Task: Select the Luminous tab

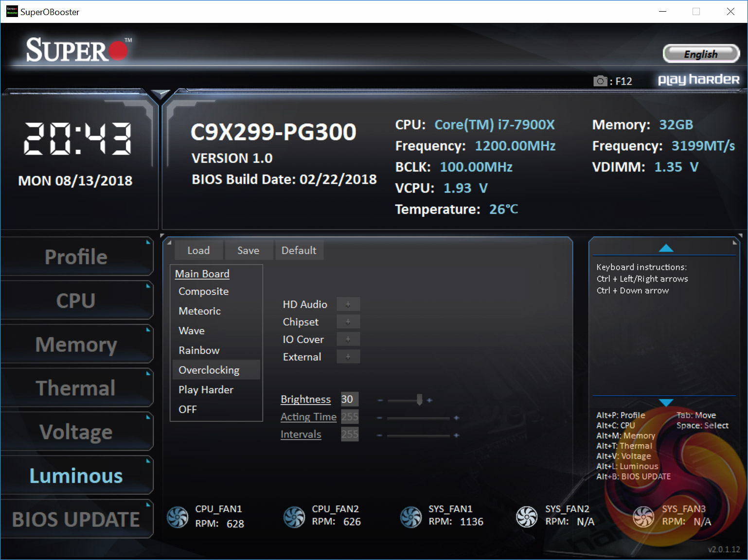Action: 76,475
